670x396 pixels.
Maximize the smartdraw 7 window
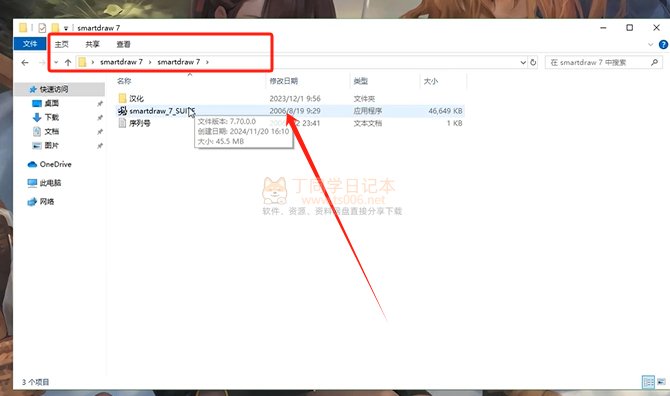click(629, 28)
